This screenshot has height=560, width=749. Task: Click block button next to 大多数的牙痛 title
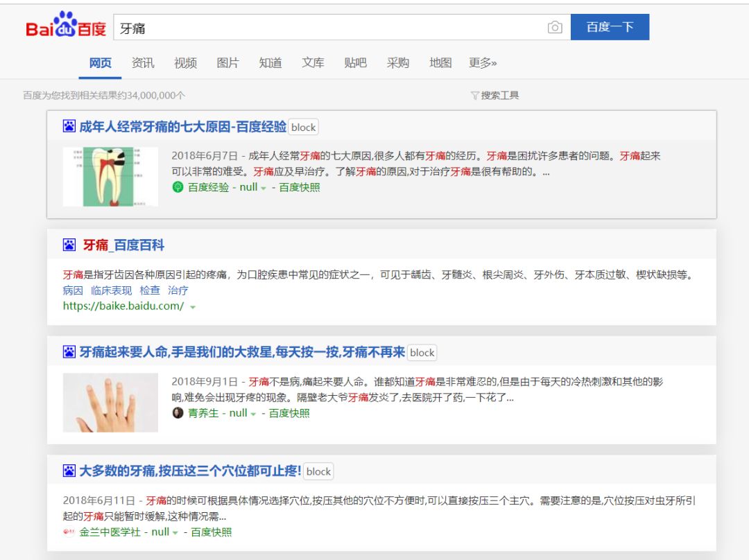318,472
